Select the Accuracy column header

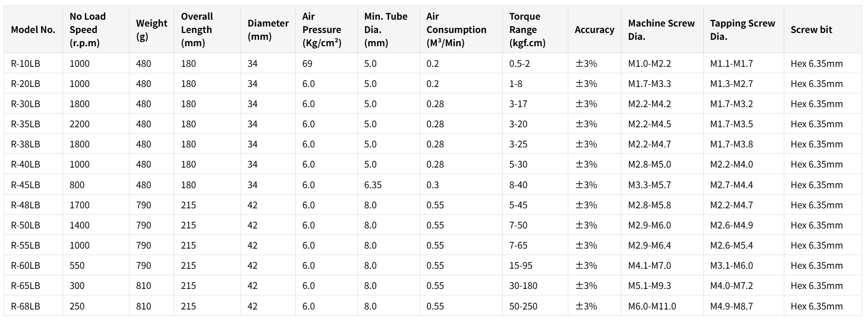[594, 30]
